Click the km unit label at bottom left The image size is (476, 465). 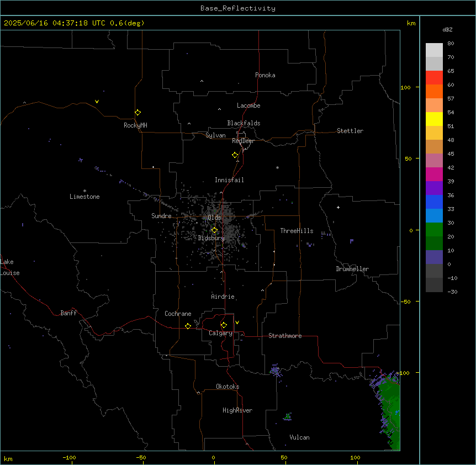(x=8, y=459)
